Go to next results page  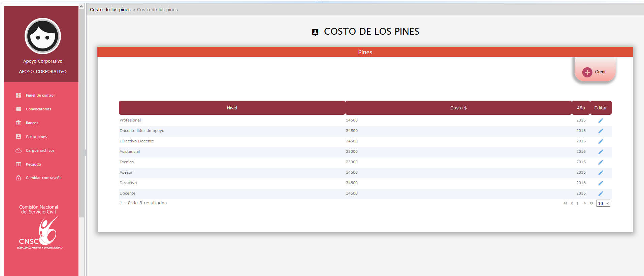tap(585, 203)
